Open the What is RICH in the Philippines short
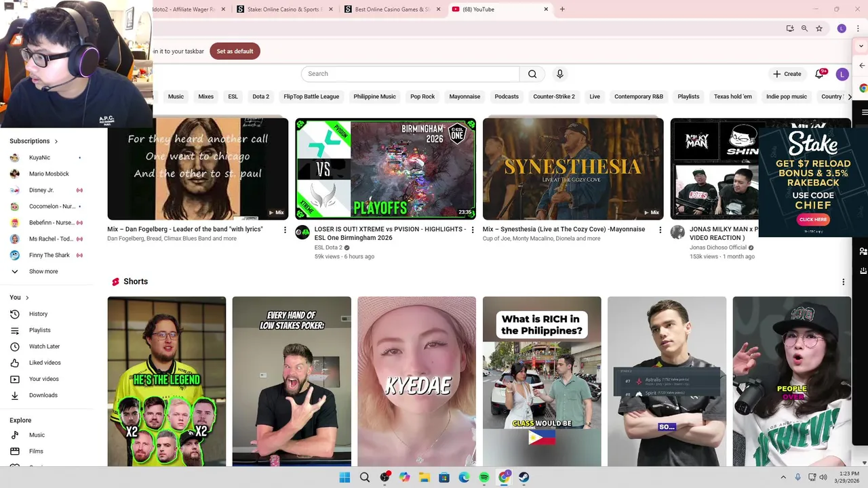Screen dimensions: 868x488 point(542,382)
